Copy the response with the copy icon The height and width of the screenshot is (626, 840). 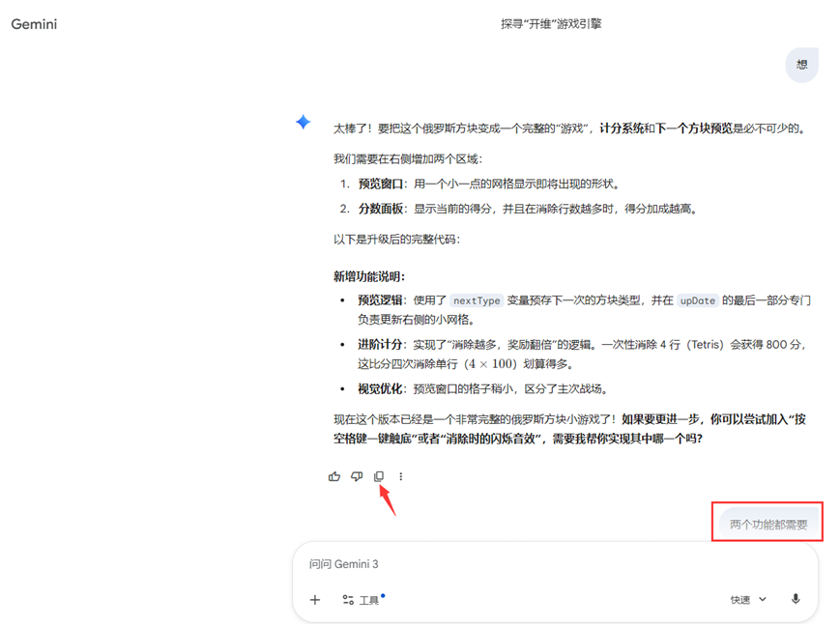[379, 476]
